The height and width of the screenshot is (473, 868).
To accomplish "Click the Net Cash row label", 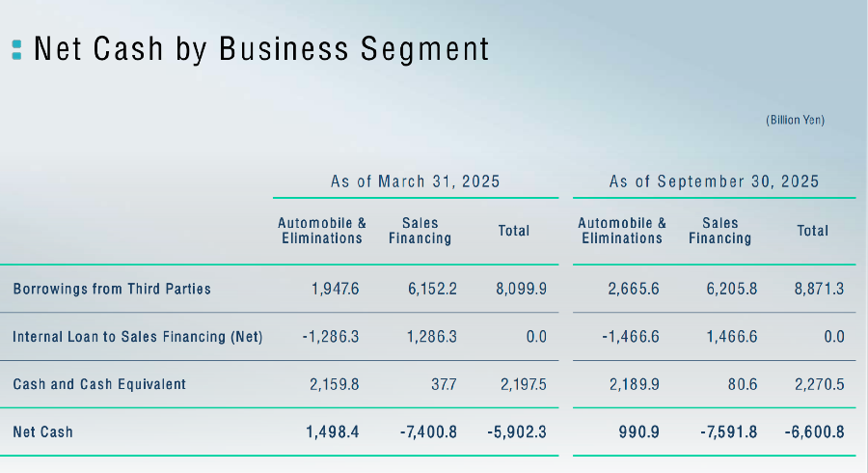I will click(42, 431).
